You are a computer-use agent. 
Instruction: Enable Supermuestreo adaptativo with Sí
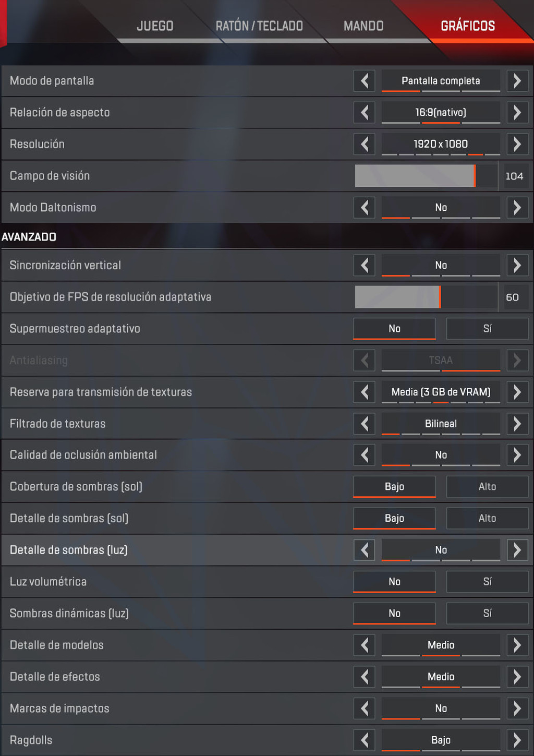[x=487, y=329]
